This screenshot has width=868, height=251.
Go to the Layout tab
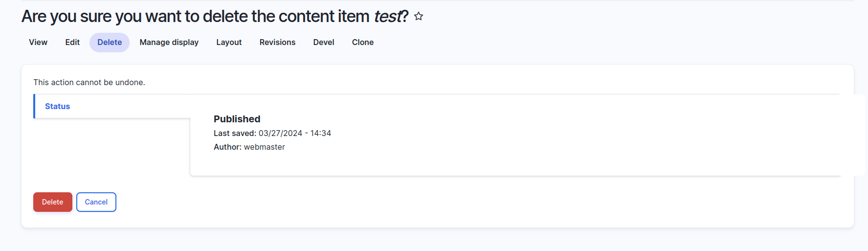[x=229, y=43]
